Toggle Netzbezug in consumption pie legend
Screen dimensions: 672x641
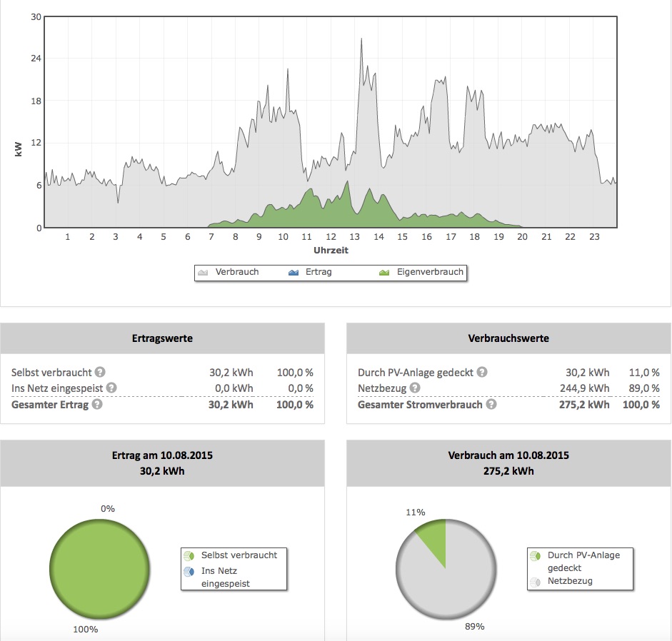coord(569,581)
